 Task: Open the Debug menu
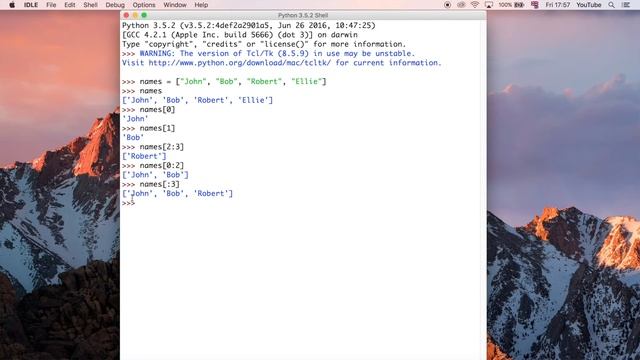[x=115, y=5]
